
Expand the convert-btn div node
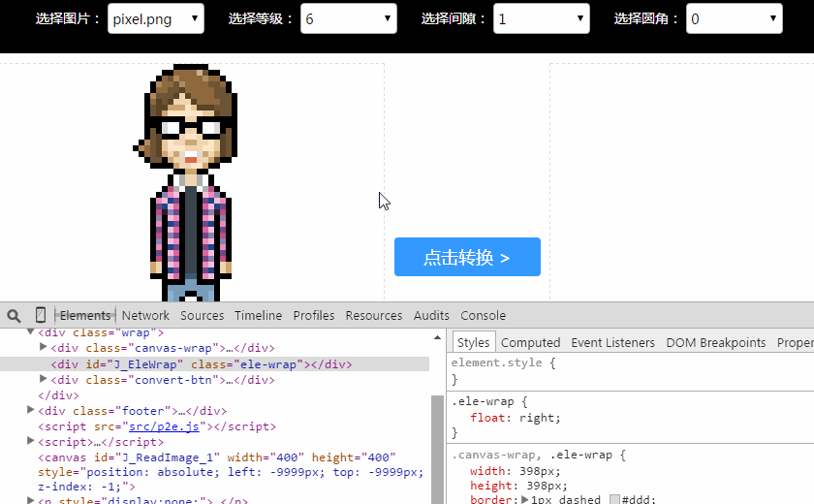tap(43, 379)
